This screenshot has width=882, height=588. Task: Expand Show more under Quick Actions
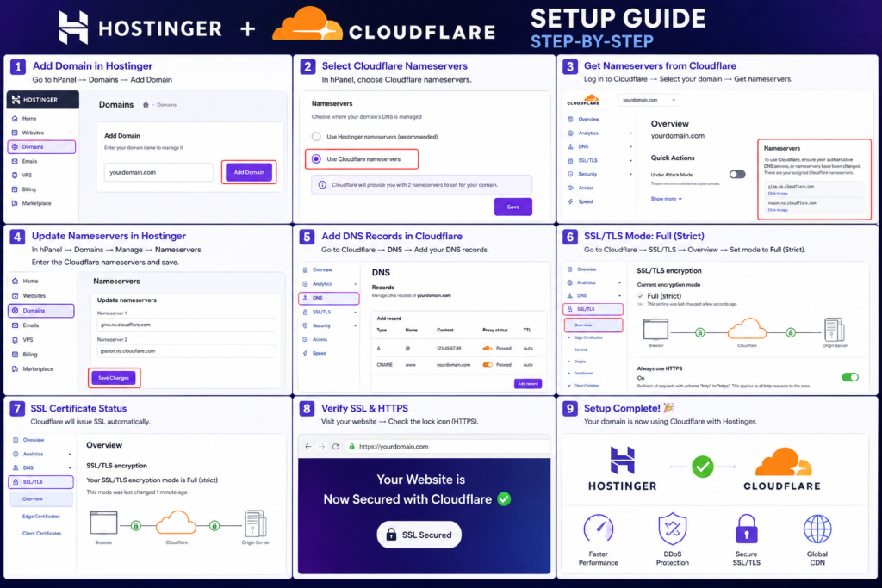666,199
